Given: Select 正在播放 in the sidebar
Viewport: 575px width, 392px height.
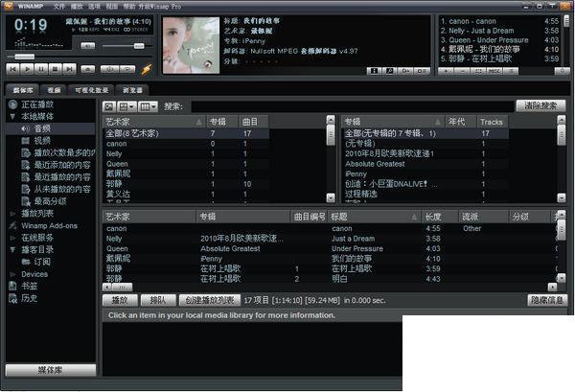Looking at the screenshot, I should point(37,104).
